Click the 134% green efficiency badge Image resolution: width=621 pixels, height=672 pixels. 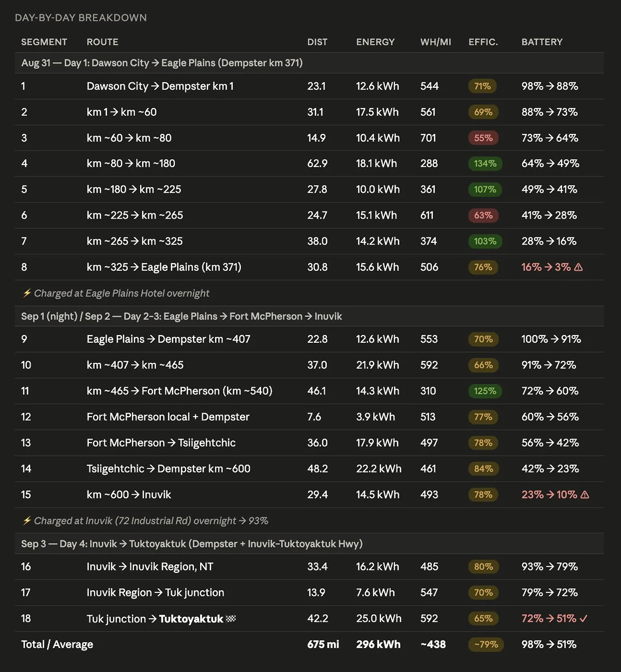click(x=485, y=163)
